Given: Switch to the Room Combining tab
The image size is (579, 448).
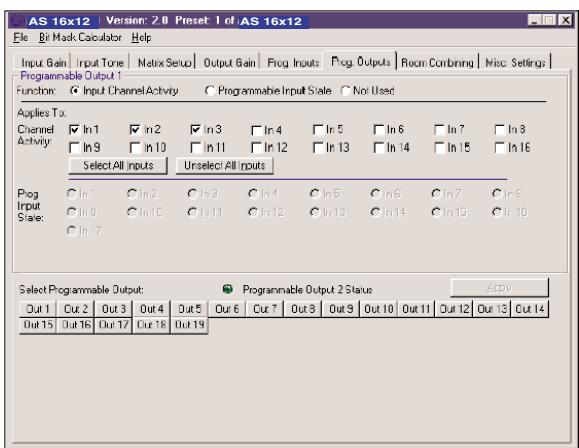Looking at the screenshot, I should (x=437, y=63).
